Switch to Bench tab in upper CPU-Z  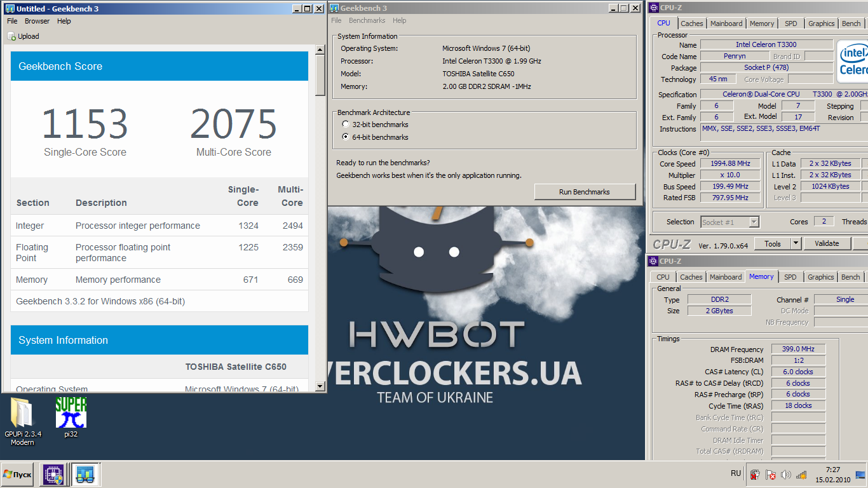851,24
